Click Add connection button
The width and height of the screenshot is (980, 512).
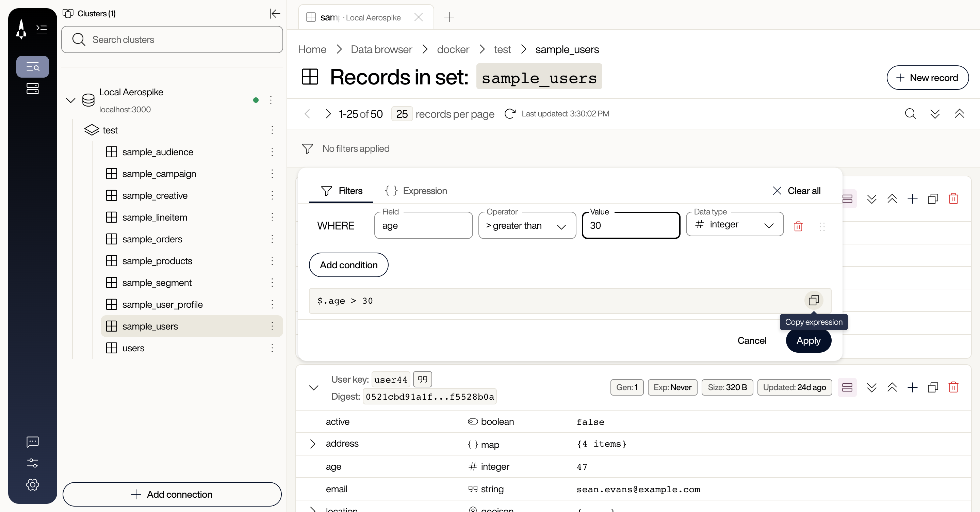[172, 494]
